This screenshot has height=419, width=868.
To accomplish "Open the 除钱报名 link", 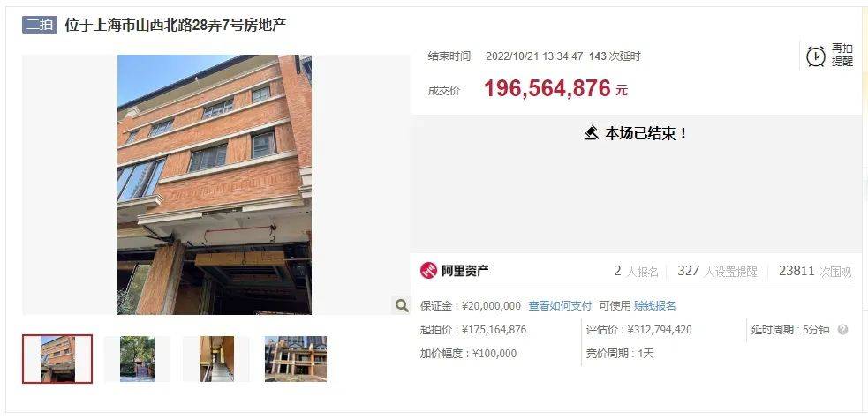I will pyautogui.click(x=655, y=306).
